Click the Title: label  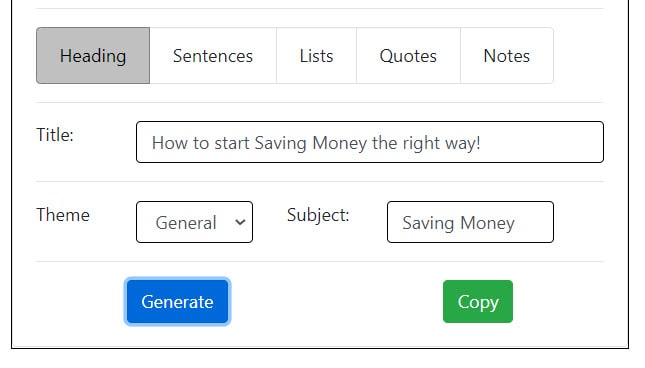click(x=55, y=135)
